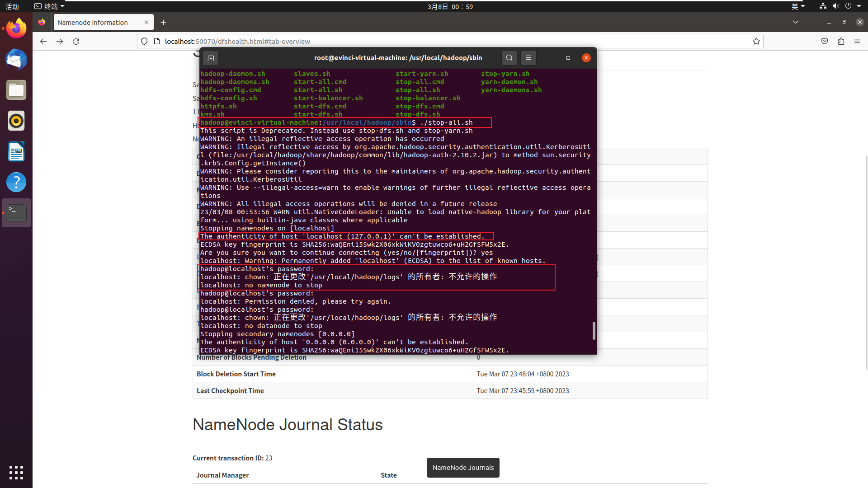Viewport: 868px width, 488px height.
Task: Open the clock and calendar panel
Action: (450, 6)
